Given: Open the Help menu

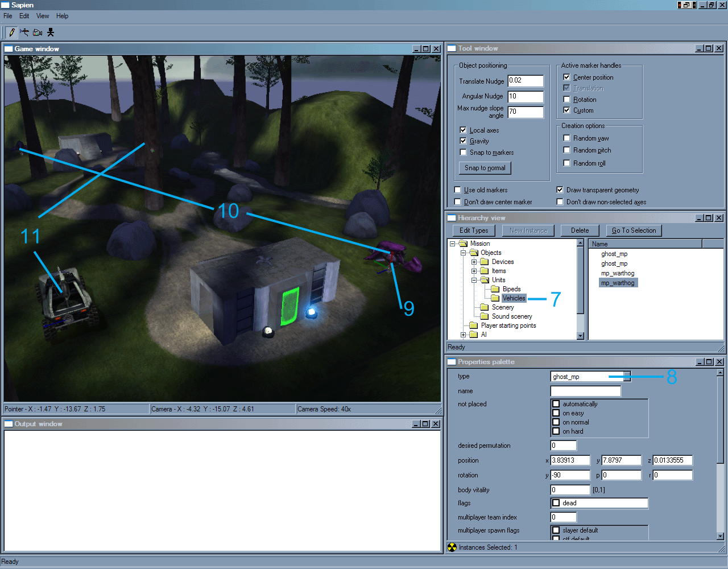Looking at the screenshot, I should (62, 16).
